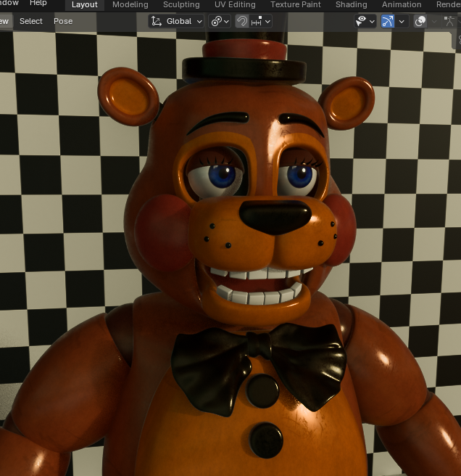Viewport: 461px width, 476px height.
Task: Open snapping increment options dropdown
Action: point(260,22)
